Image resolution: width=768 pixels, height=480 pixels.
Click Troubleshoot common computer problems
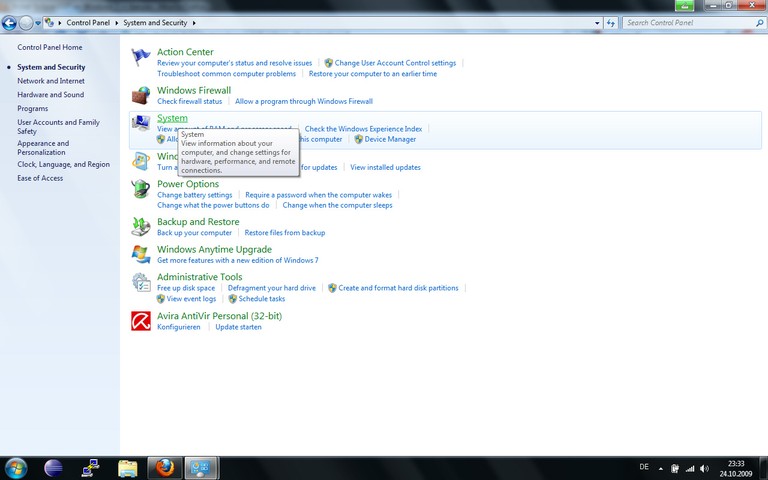point(226,74)
